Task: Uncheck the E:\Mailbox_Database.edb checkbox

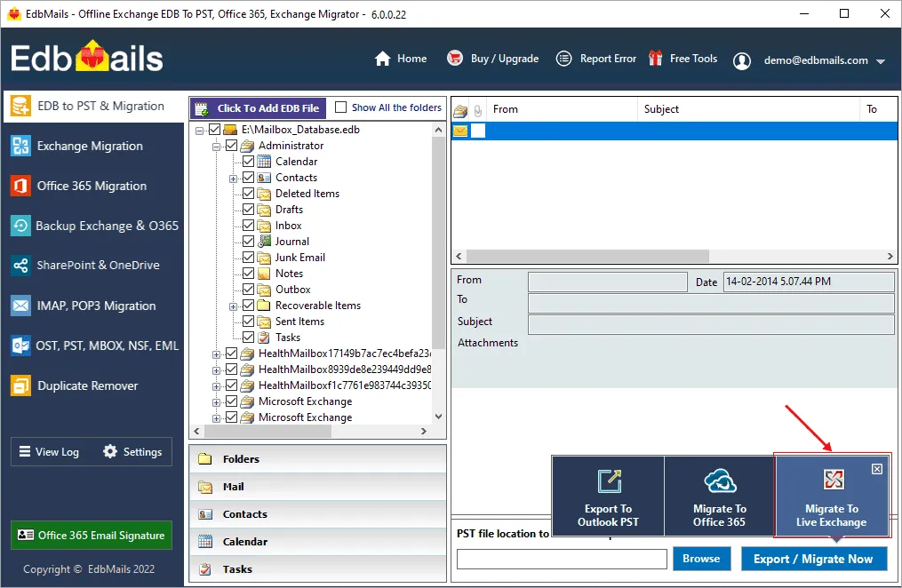Action: 214,130
